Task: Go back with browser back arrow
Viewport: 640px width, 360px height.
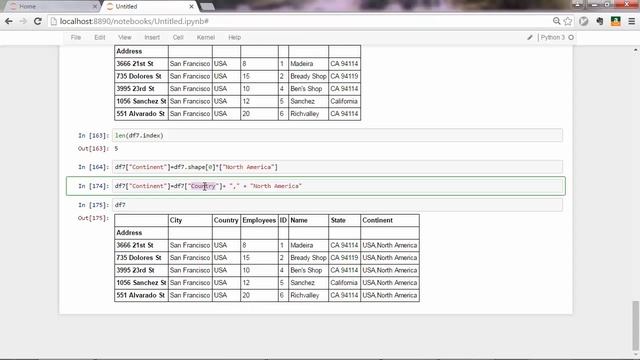Action: [9, 21]
